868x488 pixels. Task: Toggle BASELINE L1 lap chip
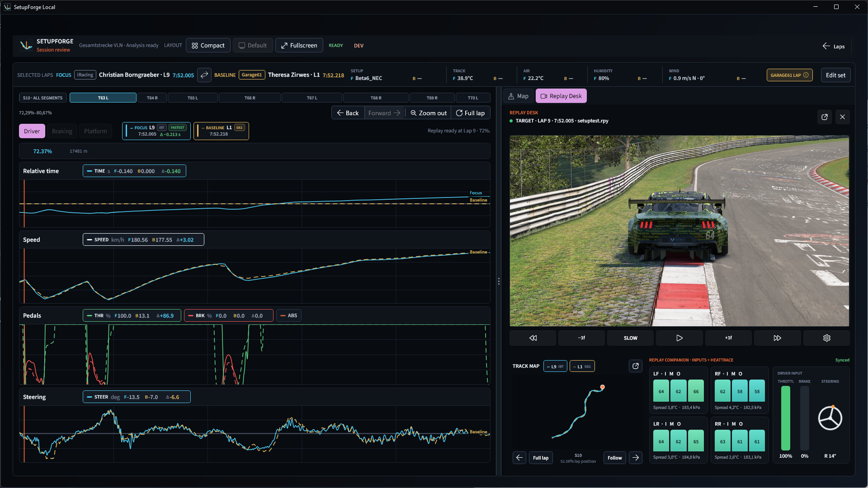pos(221,131)
